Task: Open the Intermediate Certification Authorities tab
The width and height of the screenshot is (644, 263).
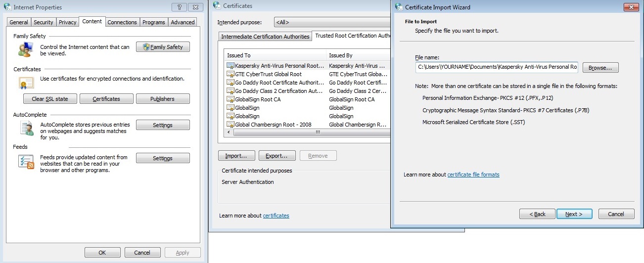Action: tap(265, 37)
